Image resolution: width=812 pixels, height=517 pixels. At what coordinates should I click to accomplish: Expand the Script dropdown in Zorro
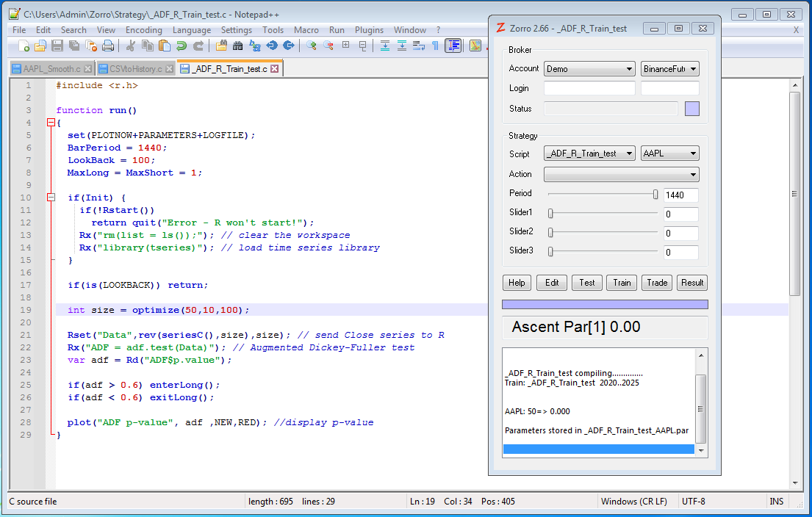click(589, 154)
